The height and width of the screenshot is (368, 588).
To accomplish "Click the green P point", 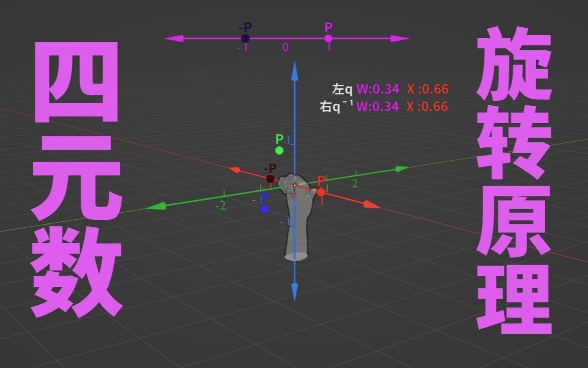I will click(x=279, y=151).
